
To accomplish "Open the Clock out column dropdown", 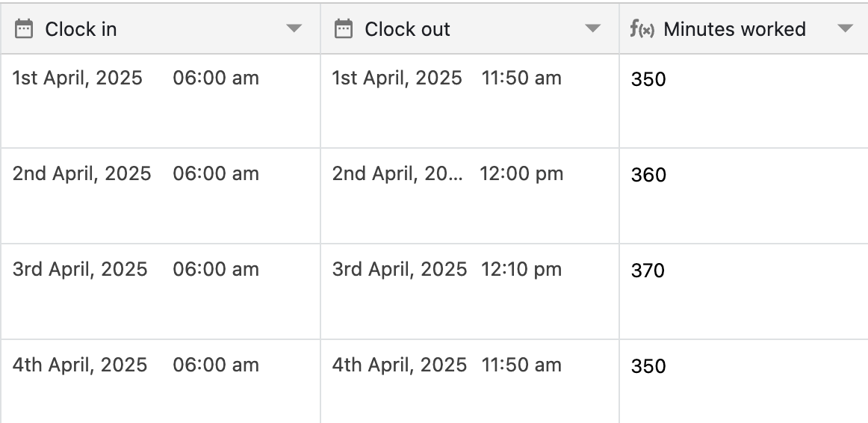I will [593, 29].
